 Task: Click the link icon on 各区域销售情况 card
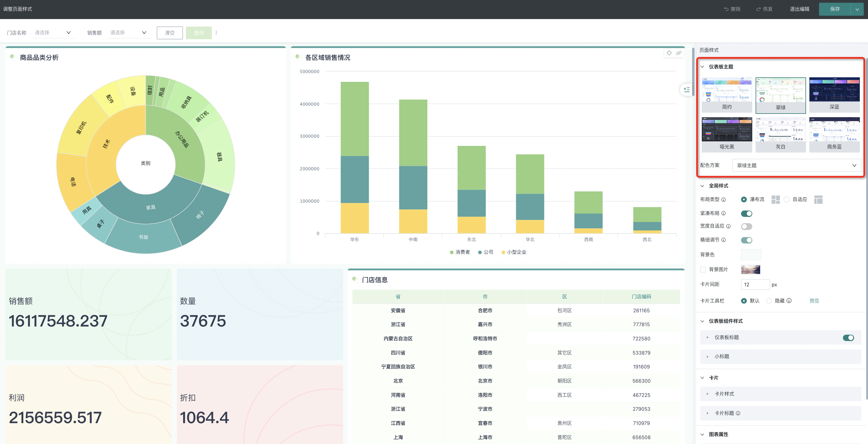pyautogui.click(x=679, y=53)
